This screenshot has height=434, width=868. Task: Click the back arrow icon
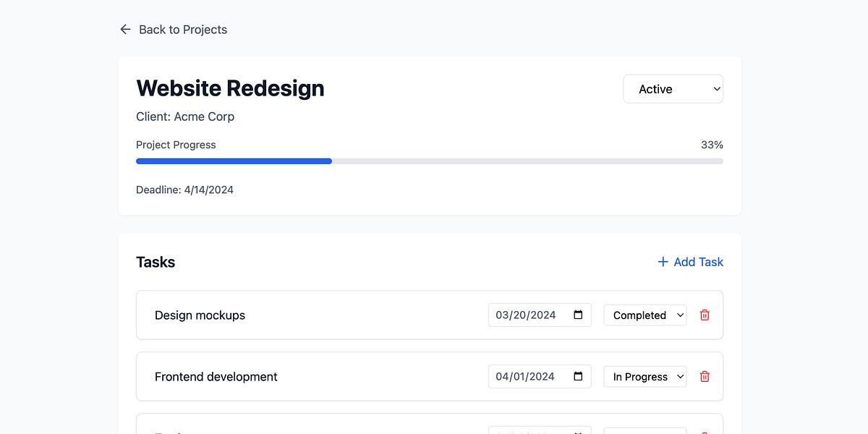[125, 29]
